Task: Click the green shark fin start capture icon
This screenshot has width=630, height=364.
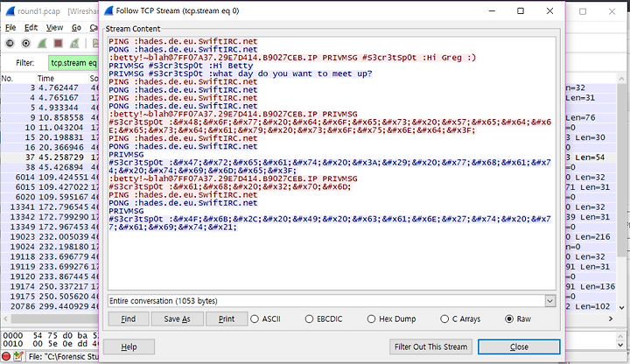Action: point(42,43)
